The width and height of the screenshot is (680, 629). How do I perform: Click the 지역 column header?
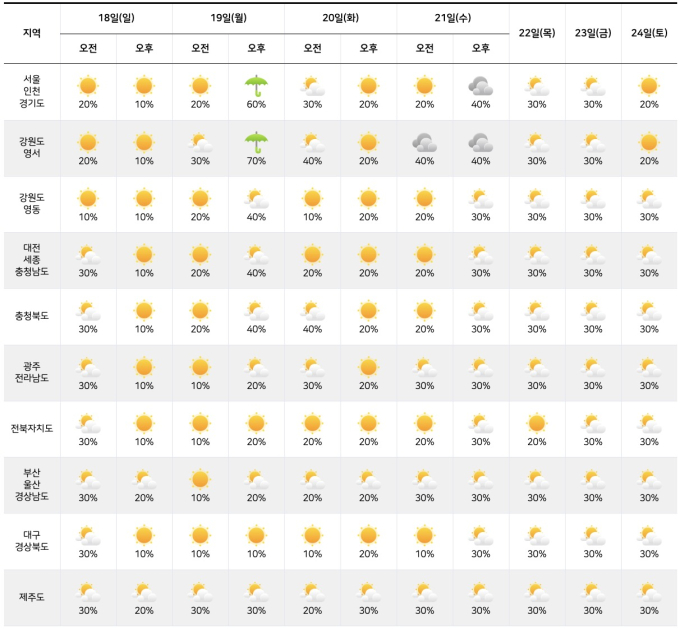point(32,33)
